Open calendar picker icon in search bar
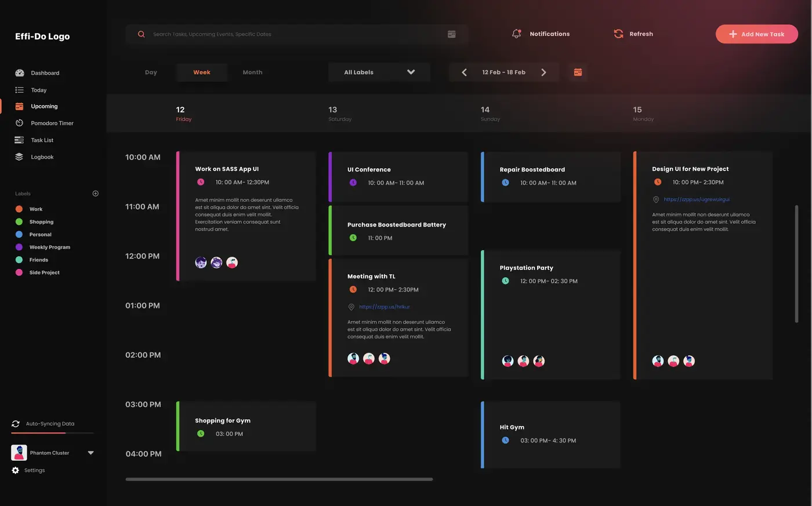The width and height of the screenshot is (812, 506). click(x=452, y=34)
